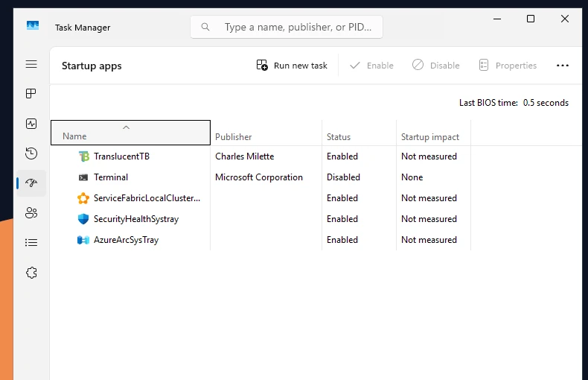
Task: Click the SecurityHealthSystray shield icon
Action: pyautogui.click(x=83, y=219)
